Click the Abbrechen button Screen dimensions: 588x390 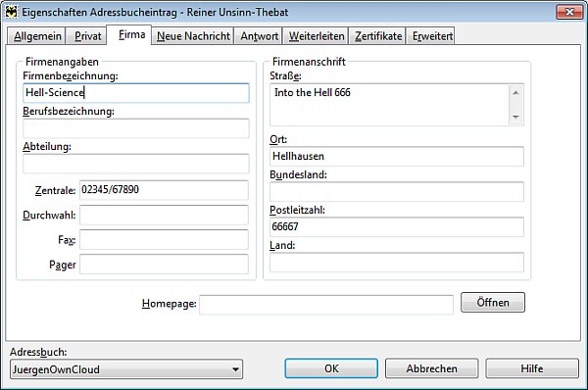pyautogui.click(x=431, y=368)
